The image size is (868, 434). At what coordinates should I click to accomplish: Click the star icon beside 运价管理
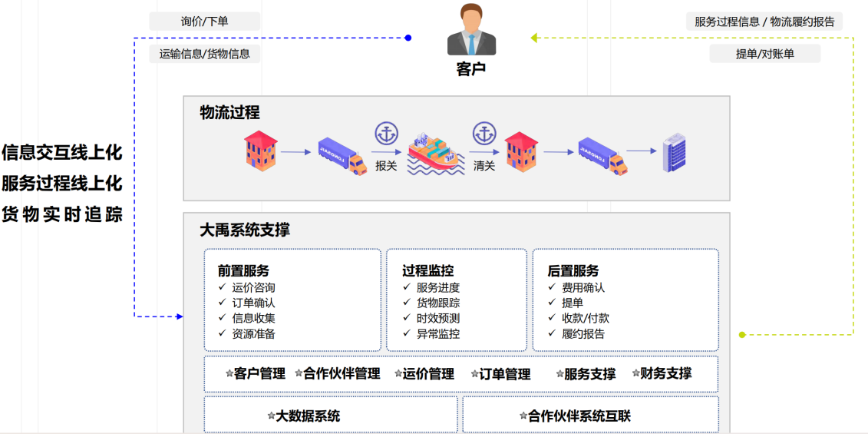pos(398,373)
